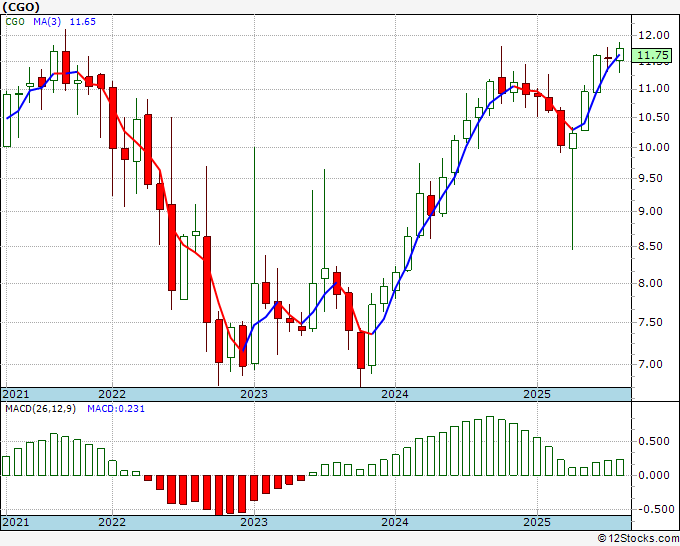The image size is (680, 546).
Task: Click the 2023 label on price chart axis
Action: (x=254, y=394)
